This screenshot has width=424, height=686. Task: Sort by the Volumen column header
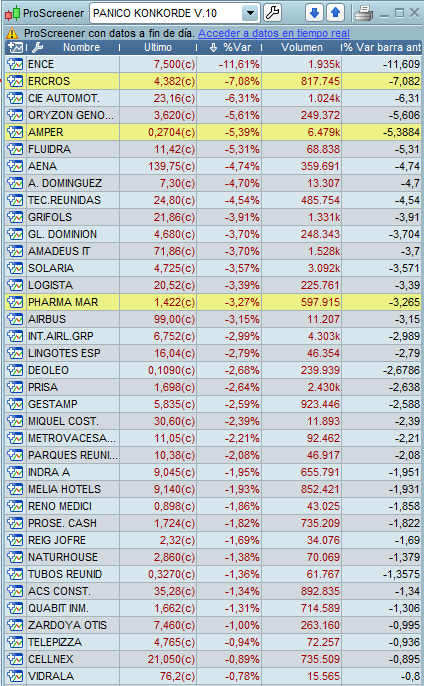click(302, 47)
